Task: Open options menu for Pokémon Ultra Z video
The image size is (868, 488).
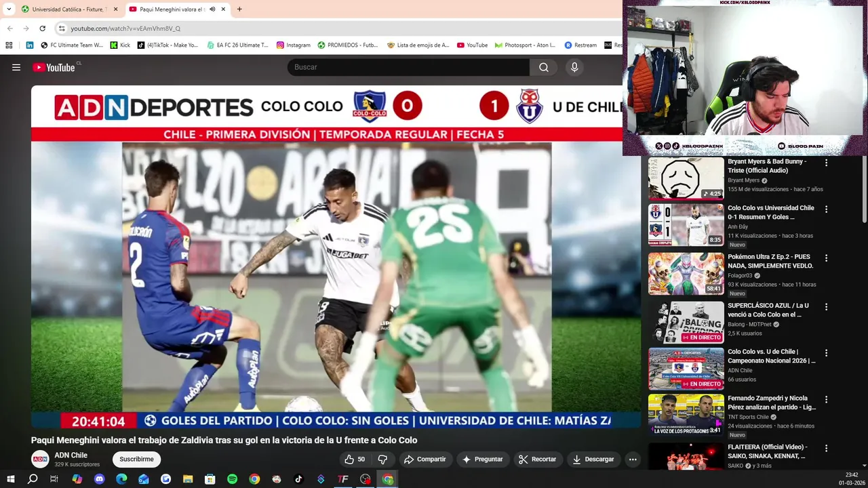Action: [x=826, y=258]
